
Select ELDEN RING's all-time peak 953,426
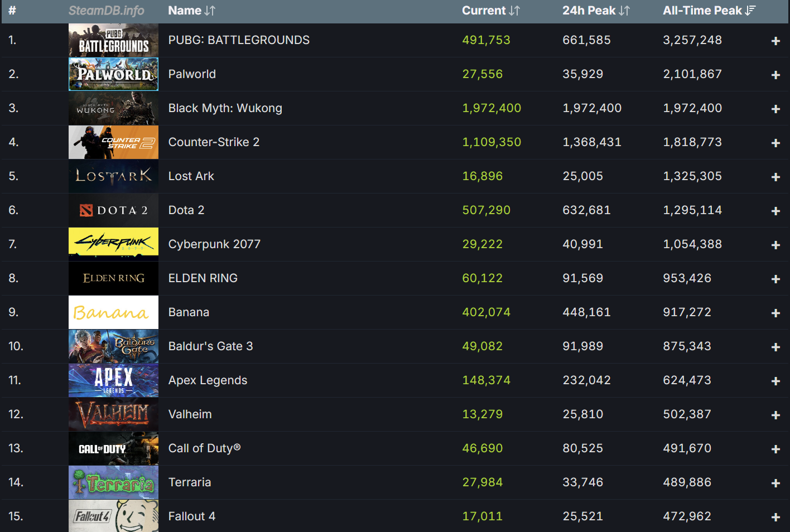pos(687,278)
